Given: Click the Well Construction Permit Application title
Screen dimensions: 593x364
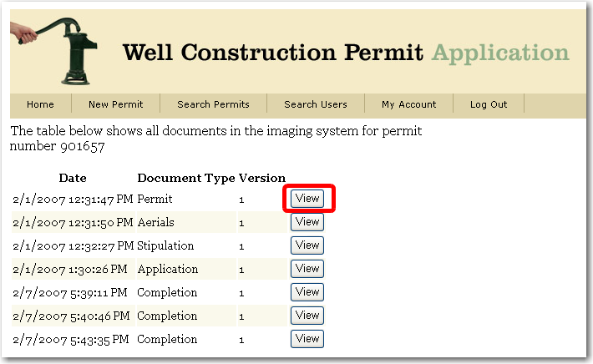Looking at the screenshot, I should (346, 53).
